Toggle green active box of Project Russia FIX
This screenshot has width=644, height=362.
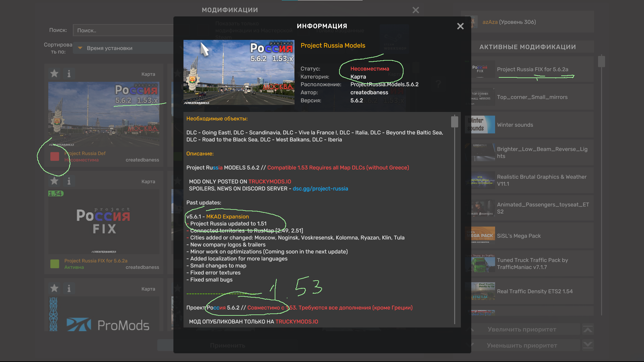(55, 264)
